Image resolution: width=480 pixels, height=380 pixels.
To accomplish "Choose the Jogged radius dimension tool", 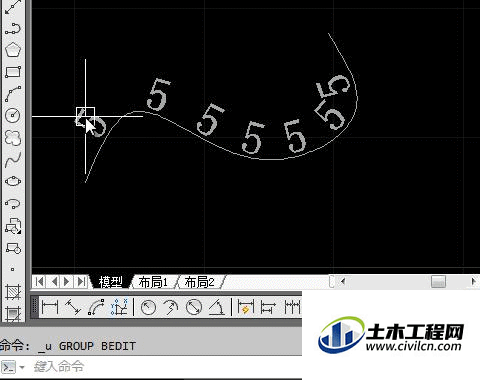I will [x=171, y=307].
